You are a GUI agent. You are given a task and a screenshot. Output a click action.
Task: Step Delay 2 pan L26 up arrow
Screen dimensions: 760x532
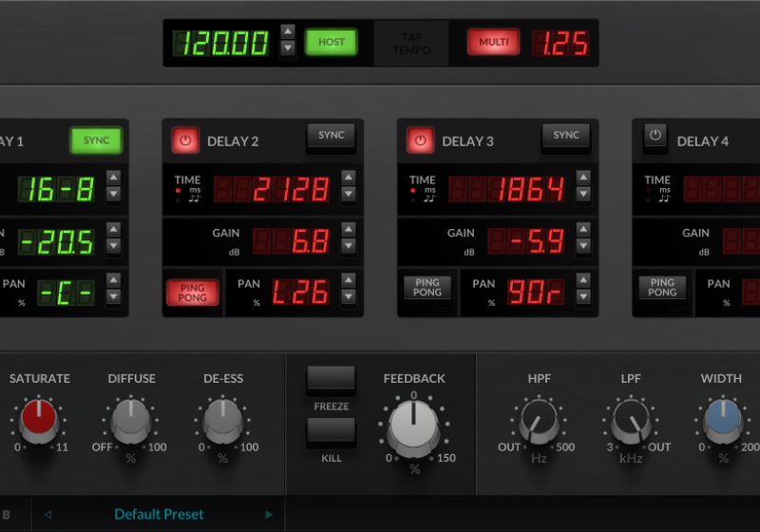point(349,279)
